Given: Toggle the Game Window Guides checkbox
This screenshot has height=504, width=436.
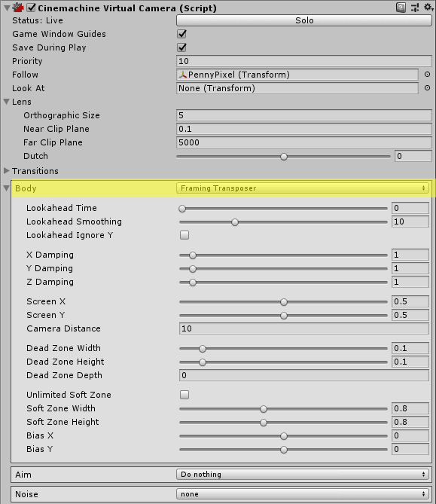Looking at the screenshot, I should tap(181, 34).
